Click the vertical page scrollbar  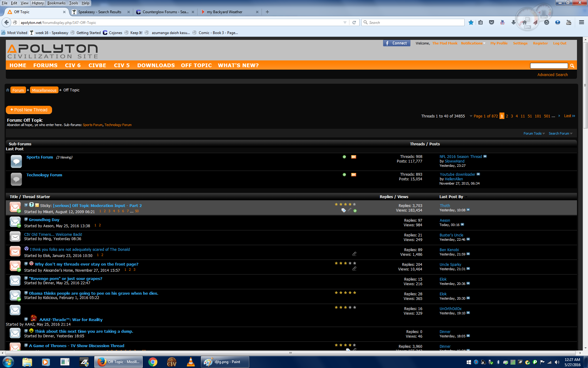click(x=585, y=86)
